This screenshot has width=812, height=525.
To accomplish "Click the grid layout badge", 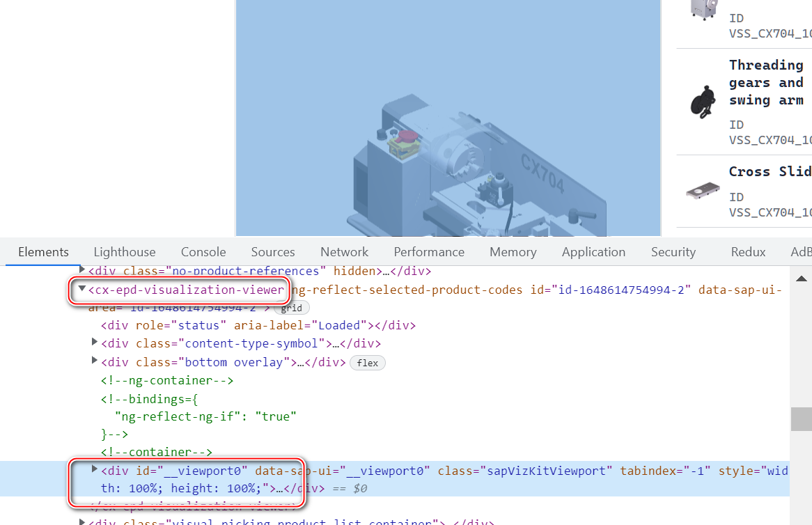I will point(292,308).
